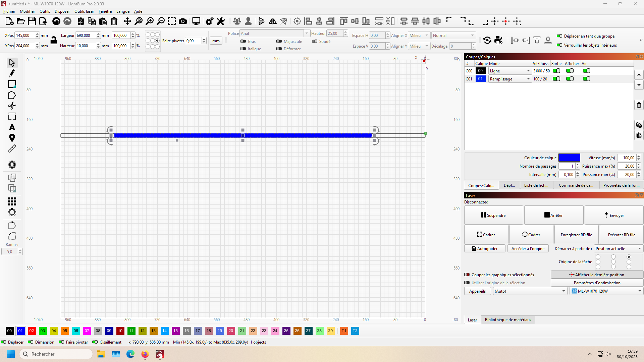The image size is (644, 362).
Task: Enable Couper les graphiques sélectionnés
Action: click(x=467, y=275)
